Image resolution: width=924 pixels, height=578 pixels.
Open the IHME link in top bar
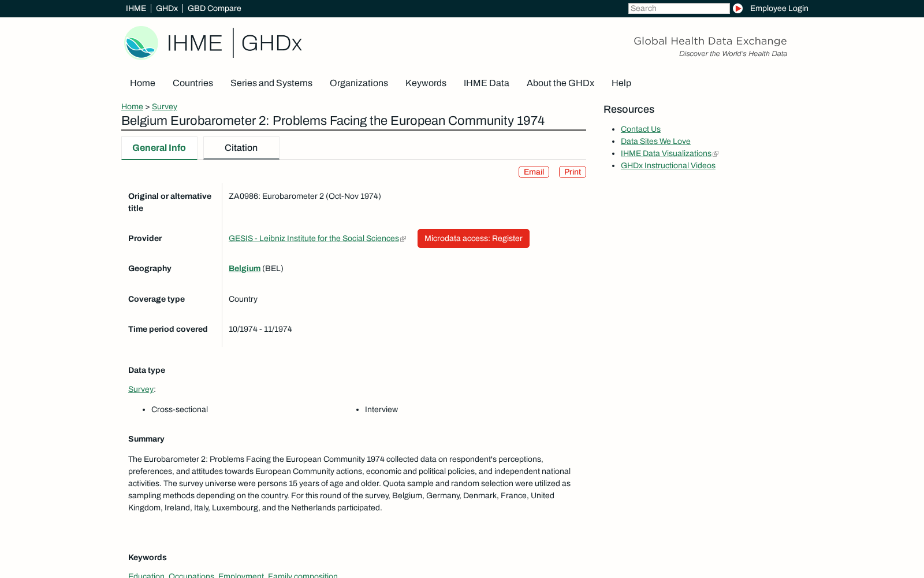pyautogui.click(x=136, y=8)
